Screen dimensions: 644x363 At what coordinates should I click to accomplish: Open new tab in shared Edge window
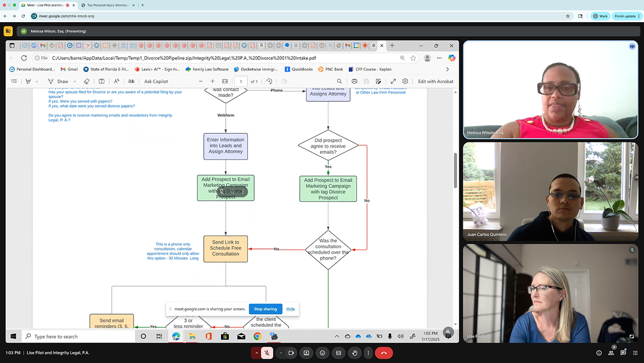click(392, 45)
